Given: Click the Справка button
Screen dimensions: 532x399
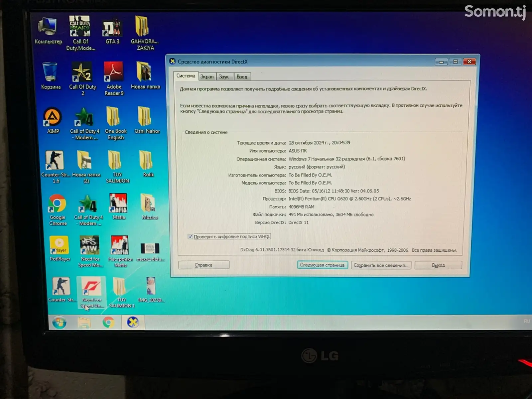Looking at the screenshot, I should (203, 265).
